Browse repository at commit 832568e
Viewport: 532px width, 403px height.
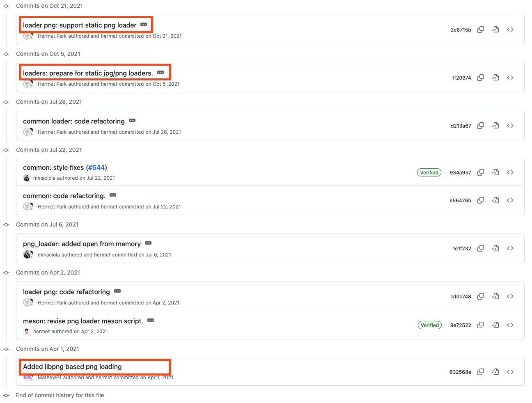pyautogui.click(x=510, y=372)
